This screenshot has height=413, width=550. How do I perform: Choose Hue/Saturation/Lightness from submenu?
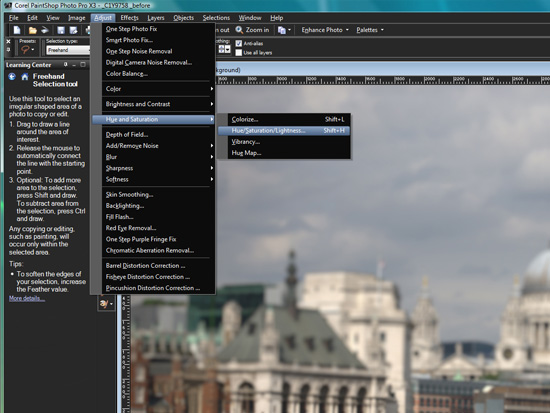tap(284, 131)
